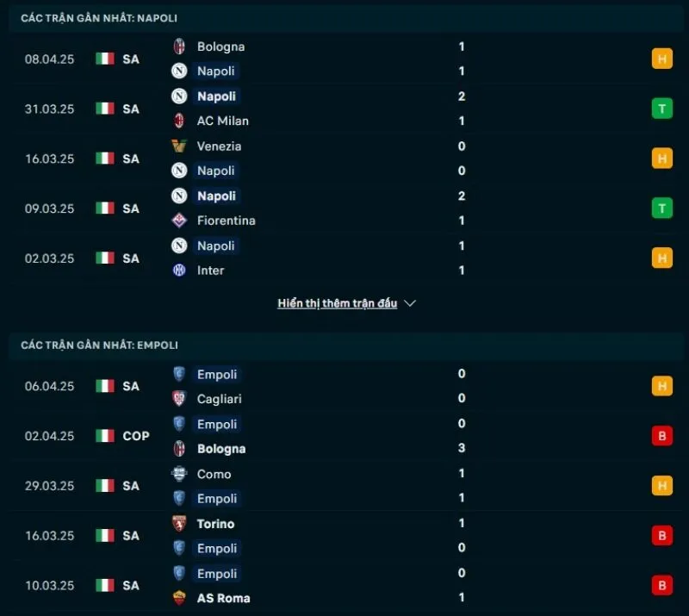Image resolution: width=689 pixels, height=616 pixels.
Task: Expand more matches via the chevron arrow
Action: coord(410,303)
